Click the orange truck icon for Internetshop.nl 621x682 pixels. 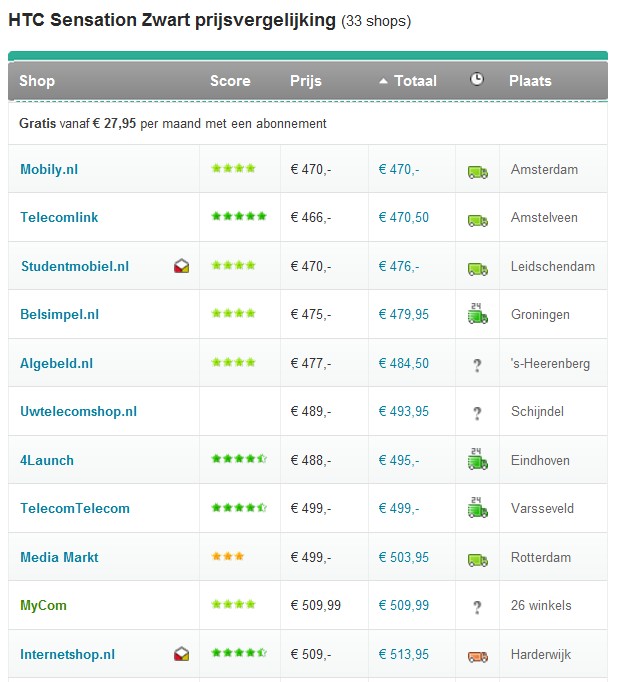point(477,656)
